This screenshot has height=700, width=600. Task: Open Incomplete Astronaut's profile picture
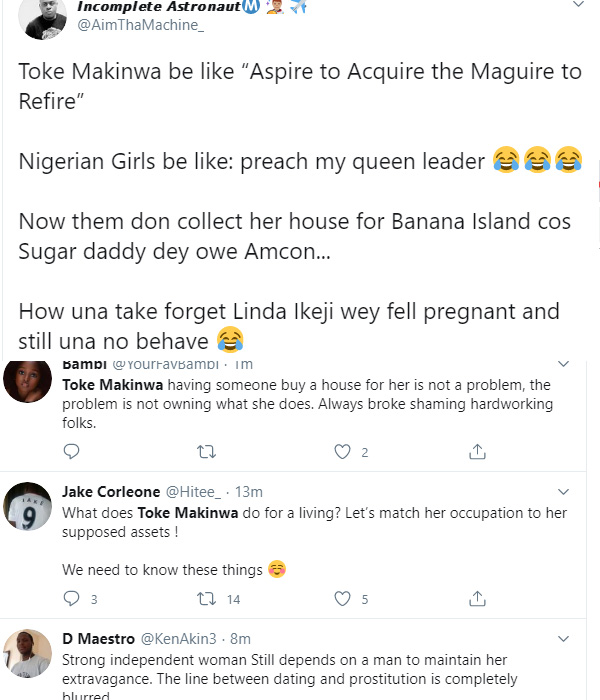pos(42,18)
